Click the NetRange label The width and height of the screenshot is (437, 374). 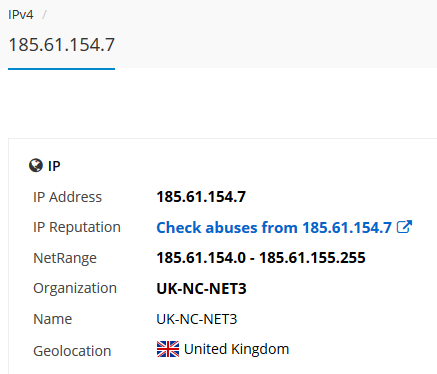click(x=65, y=258)
